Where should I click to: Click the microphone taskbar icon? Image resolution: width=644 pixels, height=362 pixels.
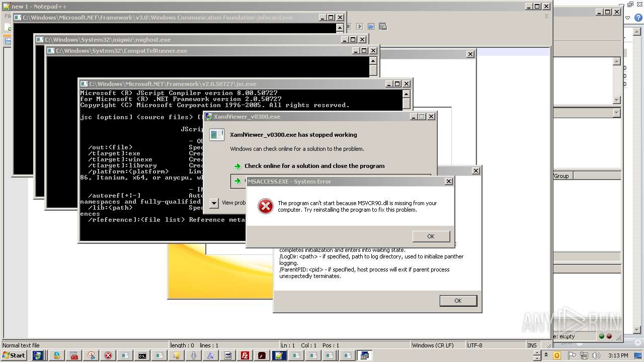[x=194, y=355]
